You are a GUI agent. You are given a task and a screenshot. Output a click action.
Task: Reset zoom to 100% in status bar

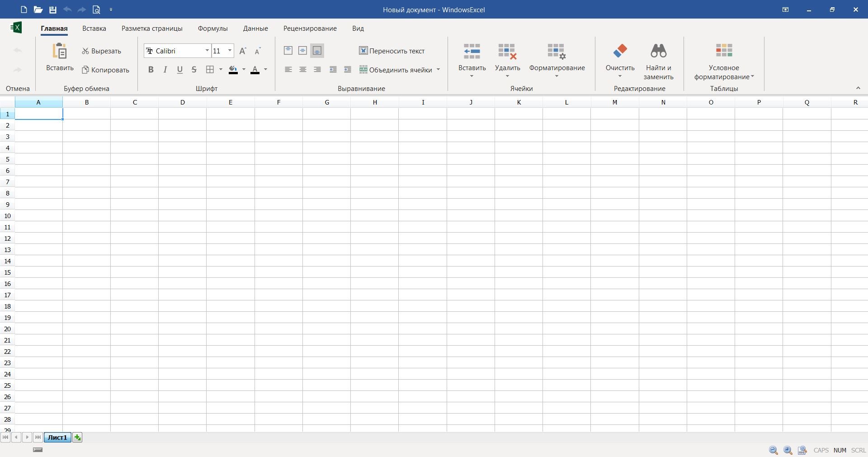click(802, 450)
